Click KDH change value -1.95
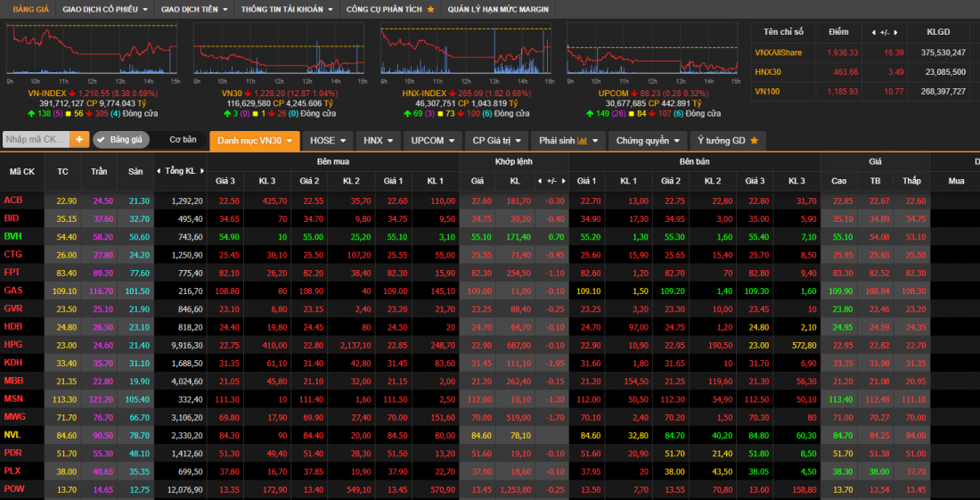This screenshot has height=500, width=980. click(554, 363)
